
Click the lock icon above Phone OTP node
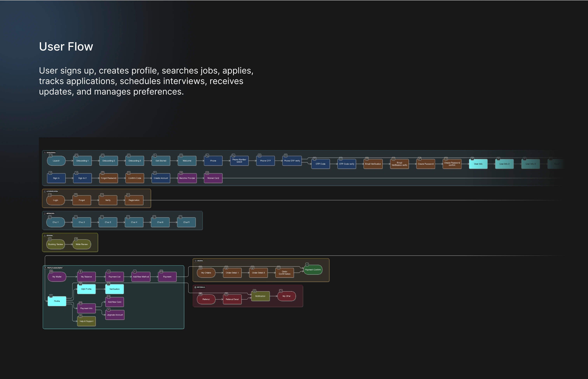point(259,156)
